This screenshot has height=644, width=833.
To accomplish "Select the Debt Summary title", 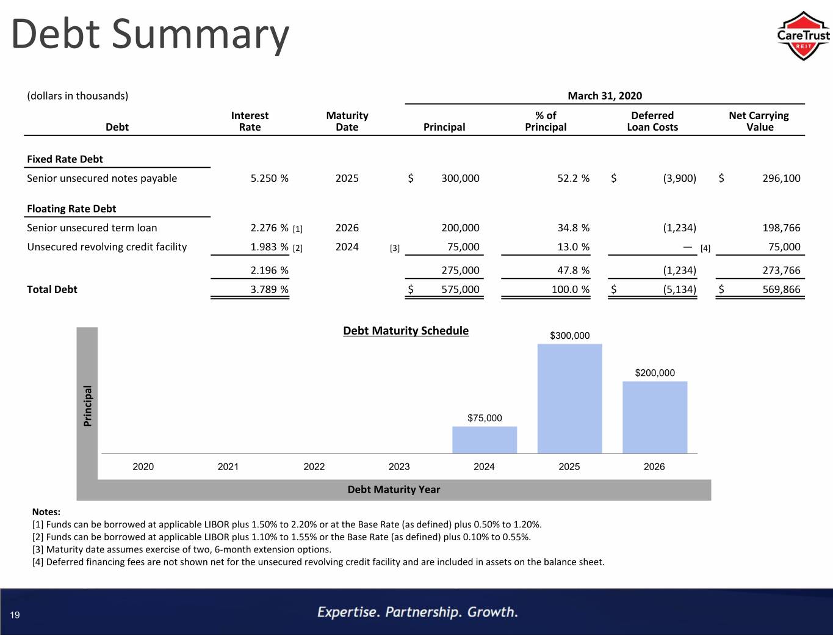I will coord(150,34).
